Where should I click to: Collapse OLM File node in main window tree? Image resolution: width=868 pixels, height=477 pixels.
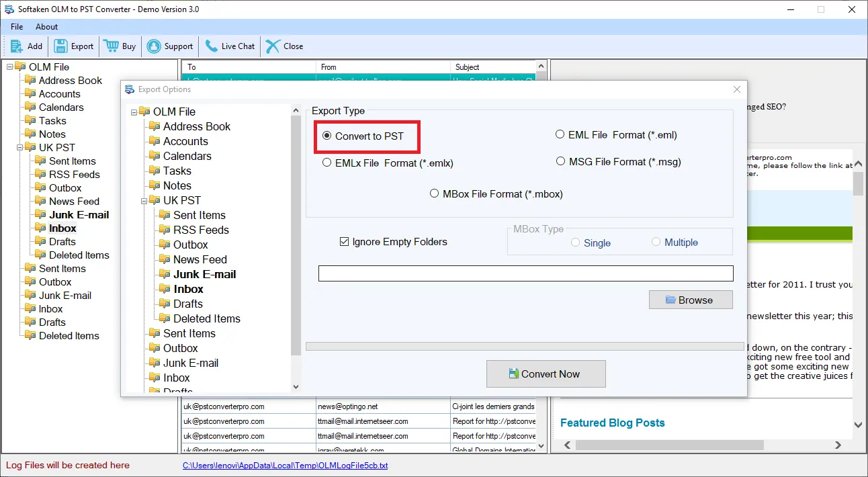(x=10, y=67)
